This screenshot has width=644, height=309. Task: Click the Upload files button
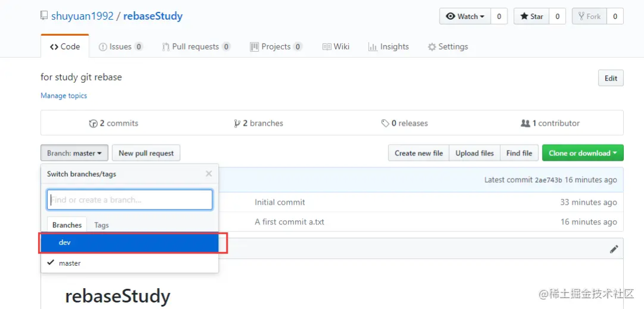point(475,153)
